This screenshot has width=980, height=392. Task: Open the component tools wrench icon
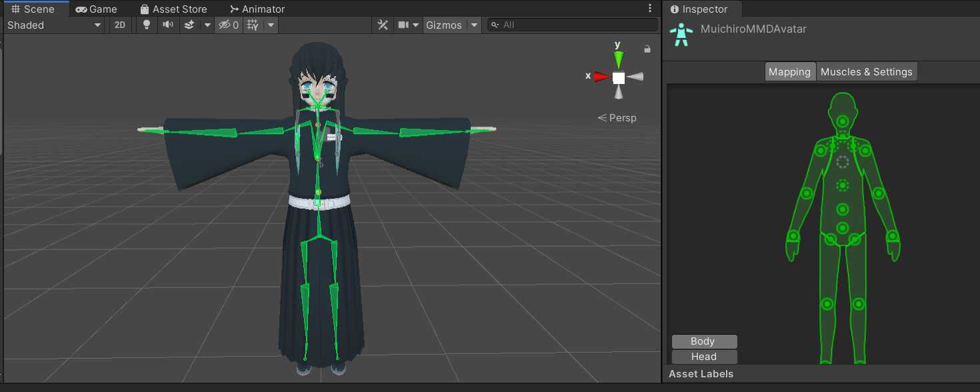click(x=383, y=25)
